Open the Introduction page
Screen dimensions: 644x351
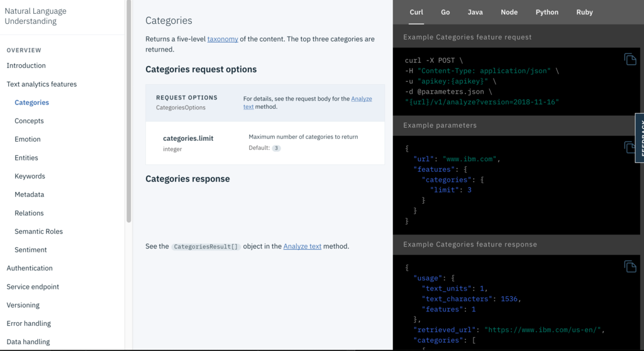pos(26,65)
